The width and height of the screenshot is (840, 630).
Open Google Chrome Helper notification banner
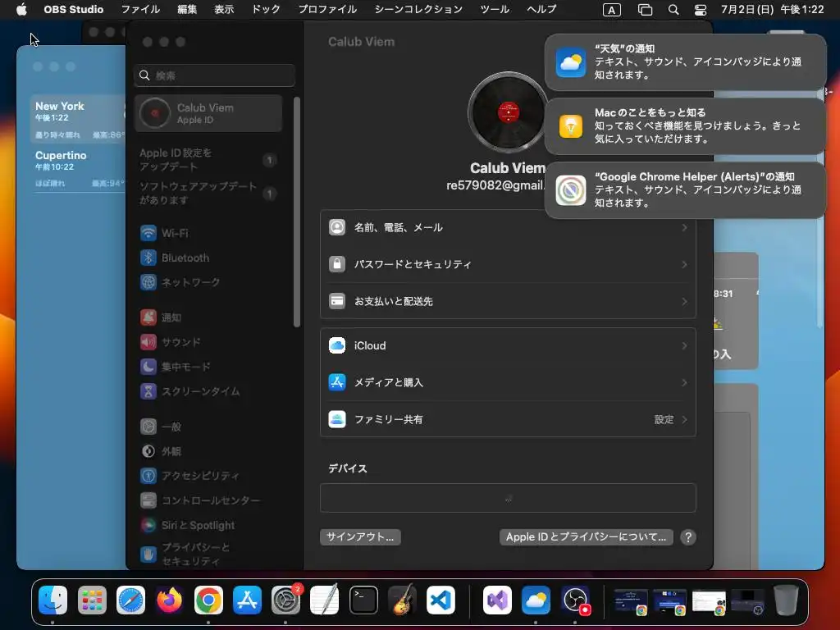coord(685,190)
